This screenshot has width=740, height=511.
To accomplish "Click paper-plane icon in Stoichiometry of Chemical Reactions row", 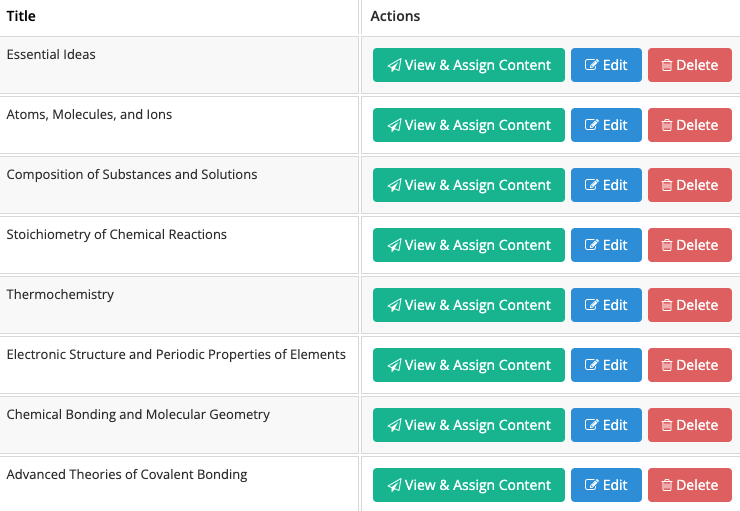I will pyautogui.click(x=395, y=245).
